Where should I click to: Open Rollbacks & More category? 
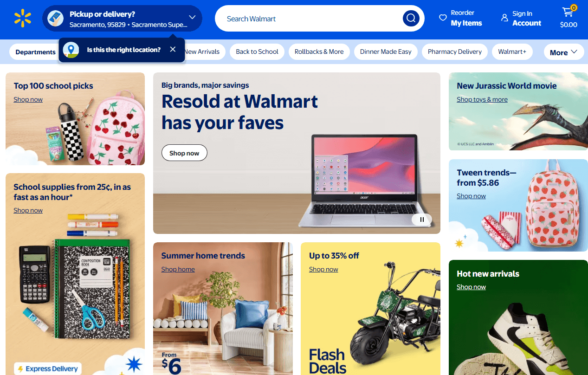click(x=319, y=52)
